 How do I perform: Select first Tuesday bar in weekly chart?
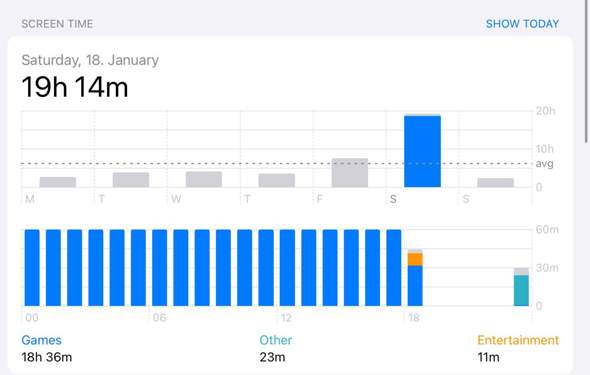coord(131,180)
